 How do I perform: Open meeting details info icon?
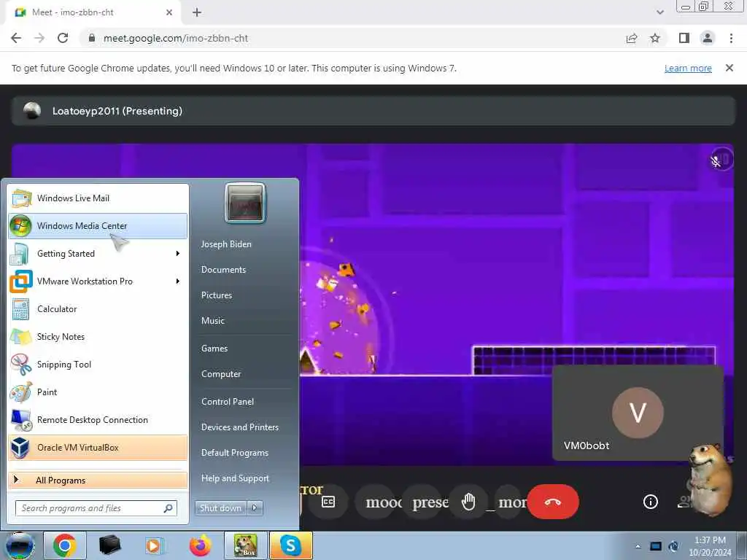pyautogui.click(x=650, y=502)
